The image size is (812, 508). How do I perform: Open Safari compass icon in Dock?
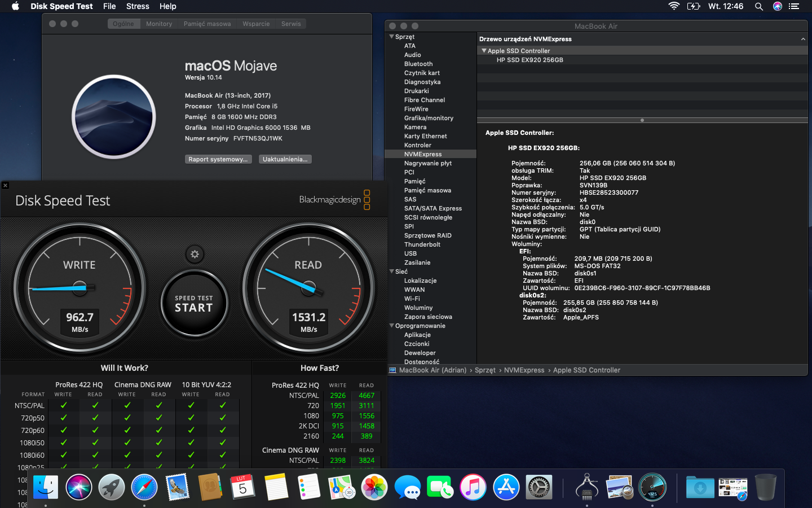click(144, 487)
